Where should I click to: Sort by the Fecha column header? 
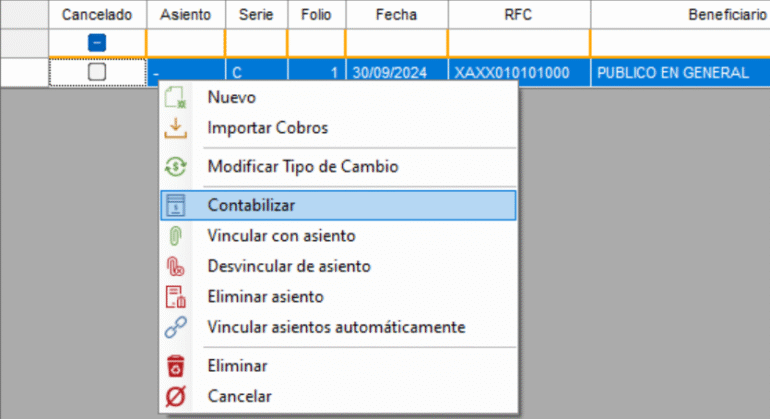(396, 15)
